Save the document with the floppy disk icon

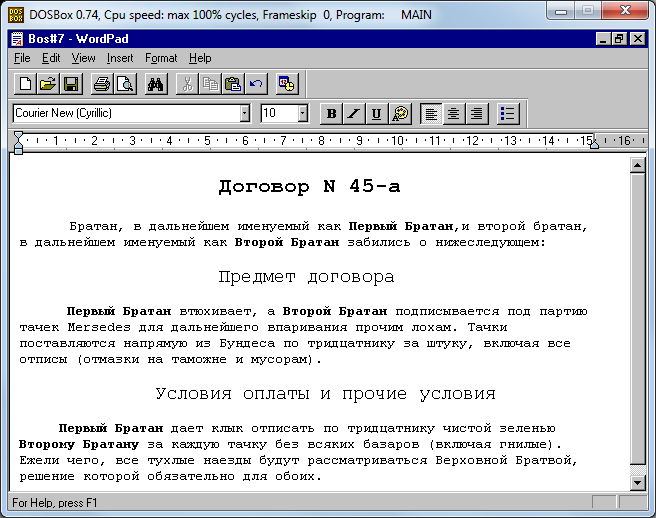(x=71, y=84)
